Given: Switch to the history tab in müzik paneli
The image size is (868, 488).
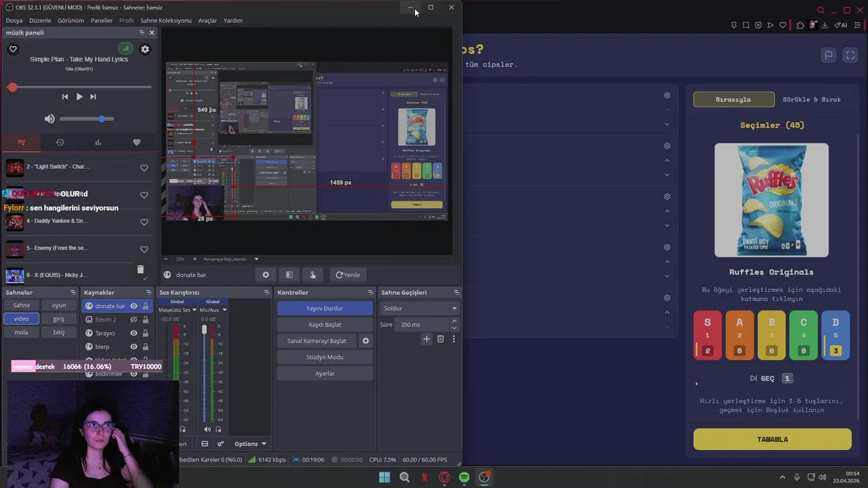Looking at the screenshot, I should tap(60, 142).
